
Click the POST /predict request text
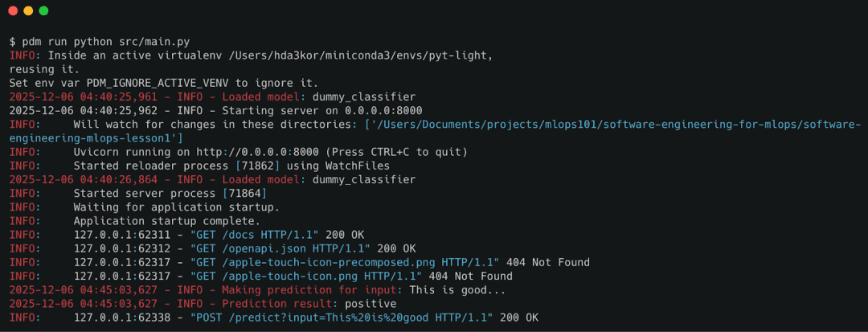(338, 318)
